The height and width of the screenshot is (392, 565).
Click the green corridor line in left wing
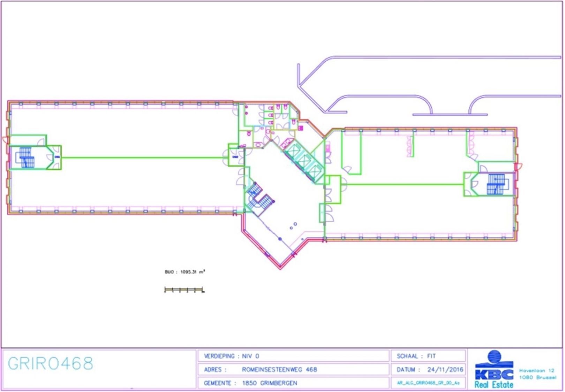[143, 158]
